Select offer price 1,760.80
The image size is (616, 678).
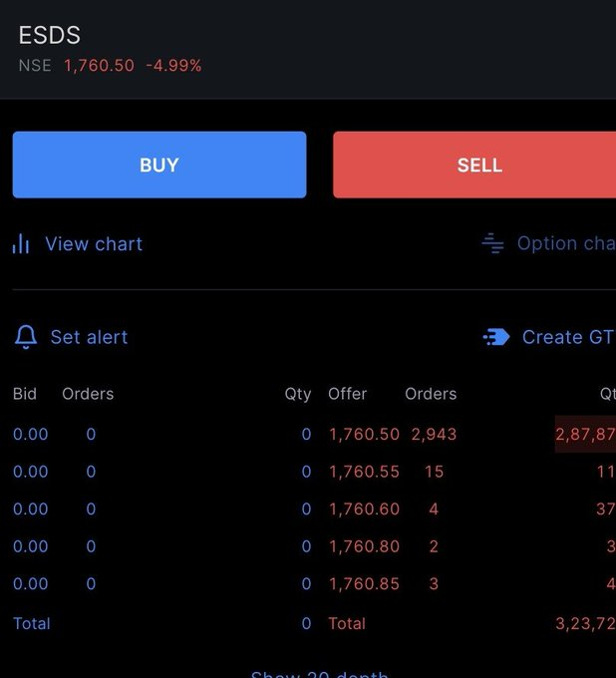[x=365, y=546]
